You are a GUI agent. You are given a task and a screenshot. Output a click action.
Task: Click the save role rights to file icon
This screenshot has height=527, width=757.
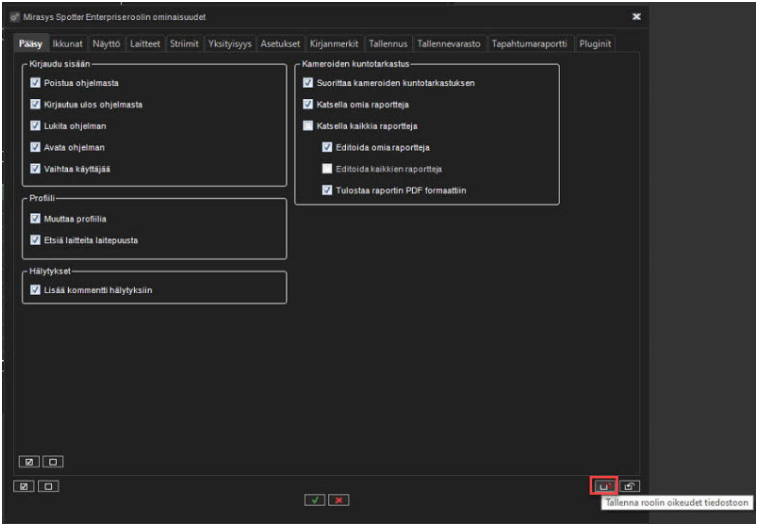tap(604, 486)
